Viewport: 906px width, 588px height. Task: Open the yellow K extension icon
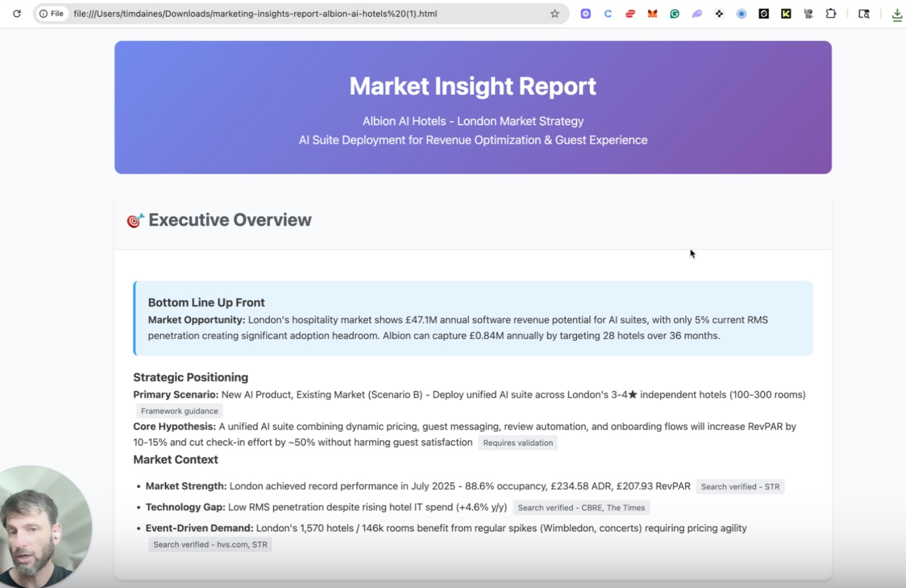(x=786, y=14)
